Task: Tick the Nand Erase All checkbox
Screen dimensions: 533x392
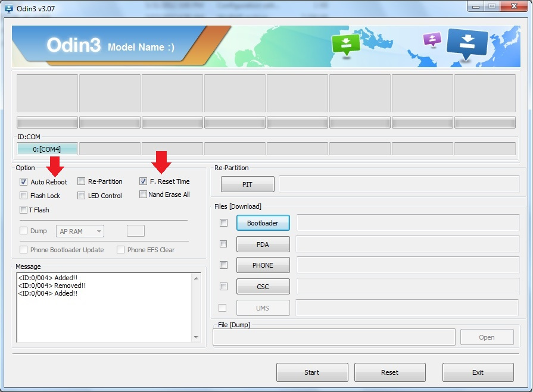Action: tap(144, 195)
